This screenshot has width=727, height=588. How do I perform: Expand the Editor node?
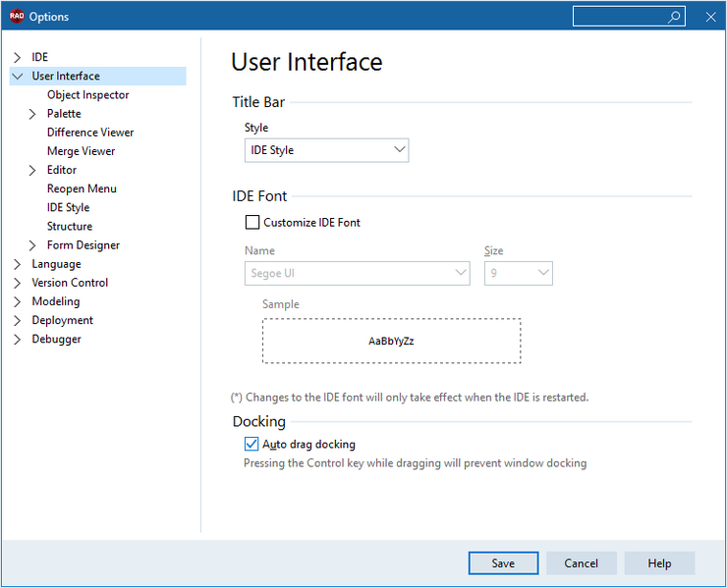[x=32, y=170]
